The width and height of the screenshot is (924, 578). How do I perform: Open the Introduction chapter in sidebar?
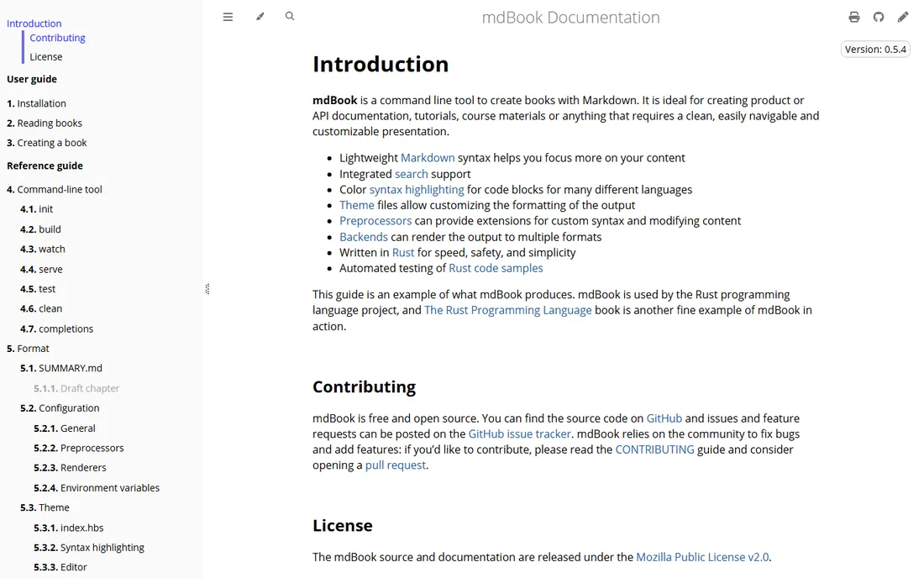click(x=34, y=24)
